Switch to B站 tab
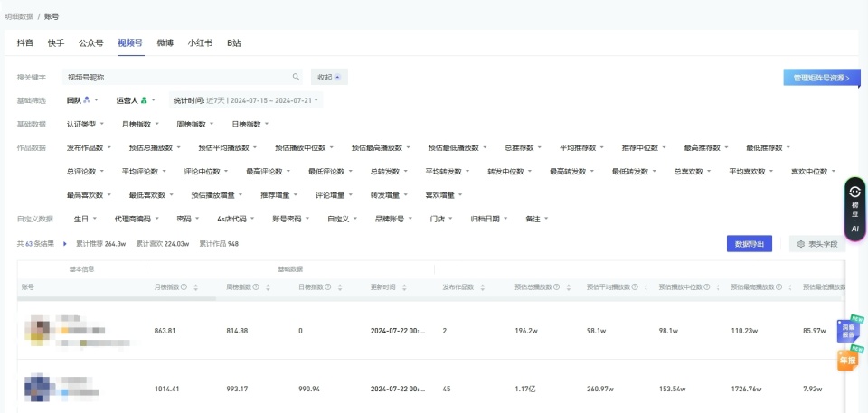 click(233, 42)
